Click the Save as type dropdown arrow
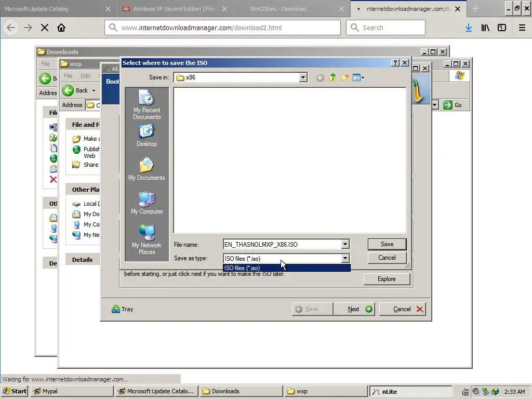The width and height of the screenshot is (532, 399). pyautogui.click(x=345, y=258)
